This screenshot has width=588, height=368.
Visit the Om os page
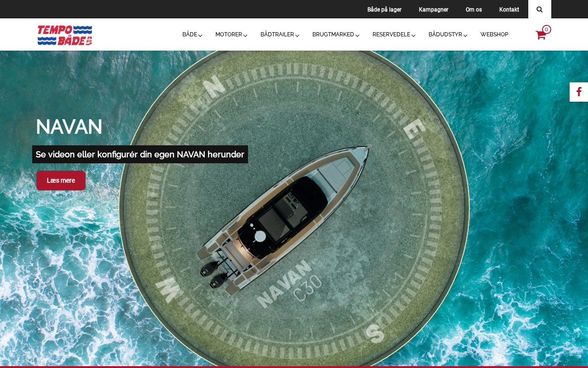[x=474, y=9]
